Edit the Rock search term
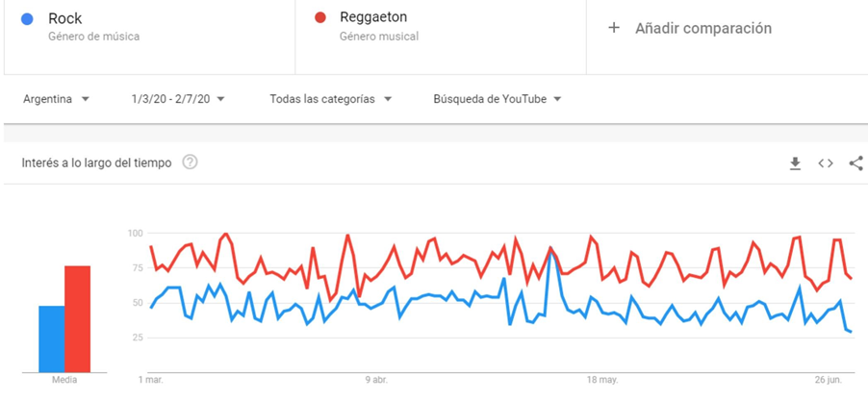This screenshot has height=401, width=868. tap(65, 18)
